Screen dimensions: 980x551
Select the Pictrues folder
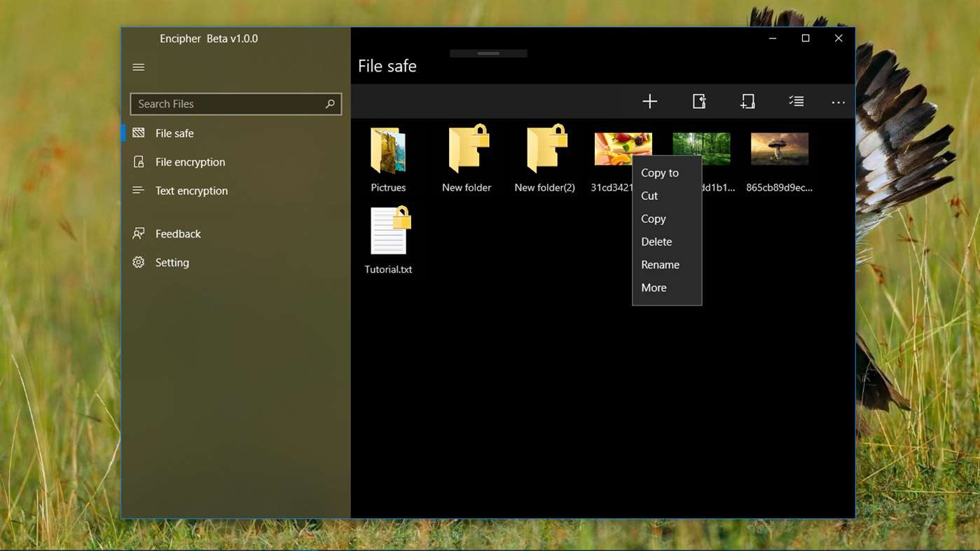(388, 160)
